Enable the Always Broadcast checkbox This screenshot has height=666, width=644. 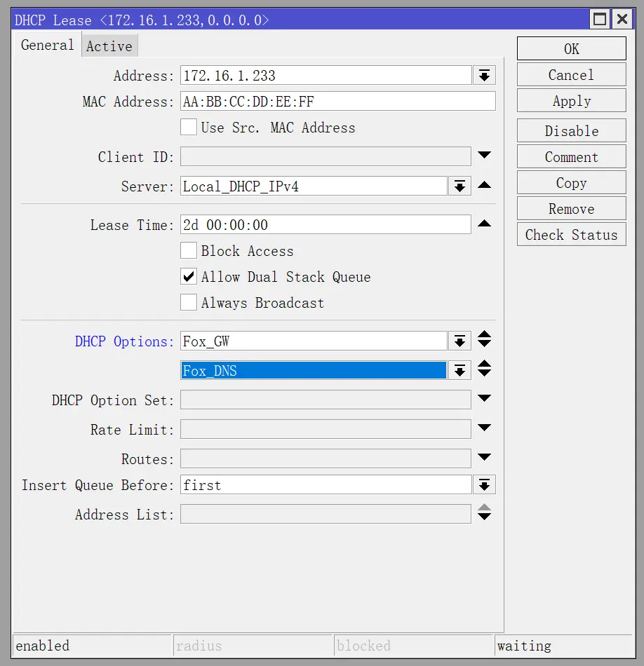coord(188,302)
